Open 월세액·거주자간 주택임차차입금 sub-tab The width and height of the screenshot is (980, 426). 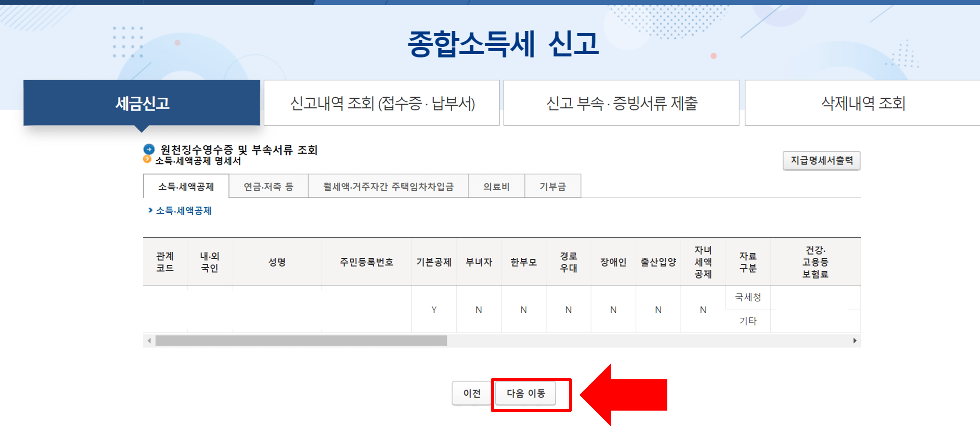click(x=388, y=186)
